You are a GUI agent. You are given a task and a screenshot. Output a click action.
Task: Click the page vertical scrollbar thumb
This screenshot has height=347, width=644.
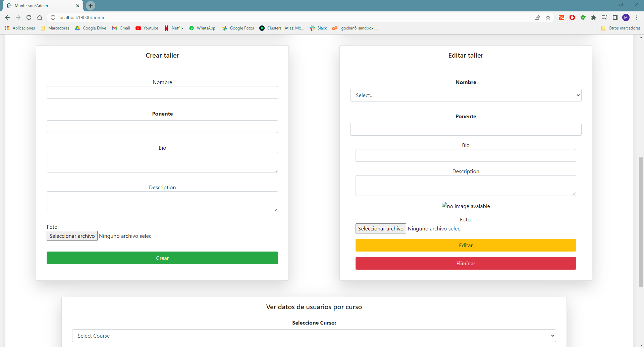(641, 222)
